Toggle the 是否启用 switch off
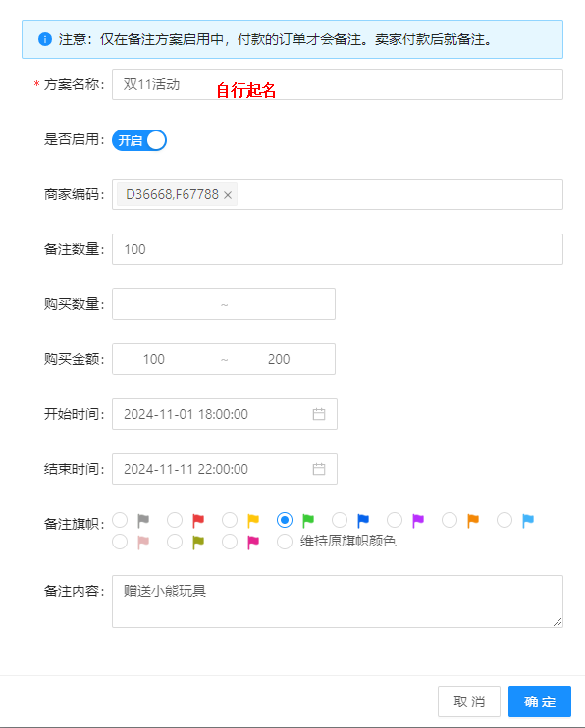Image resolution: width=585 pixels, height=728 pixels. [x=139, y=140]
